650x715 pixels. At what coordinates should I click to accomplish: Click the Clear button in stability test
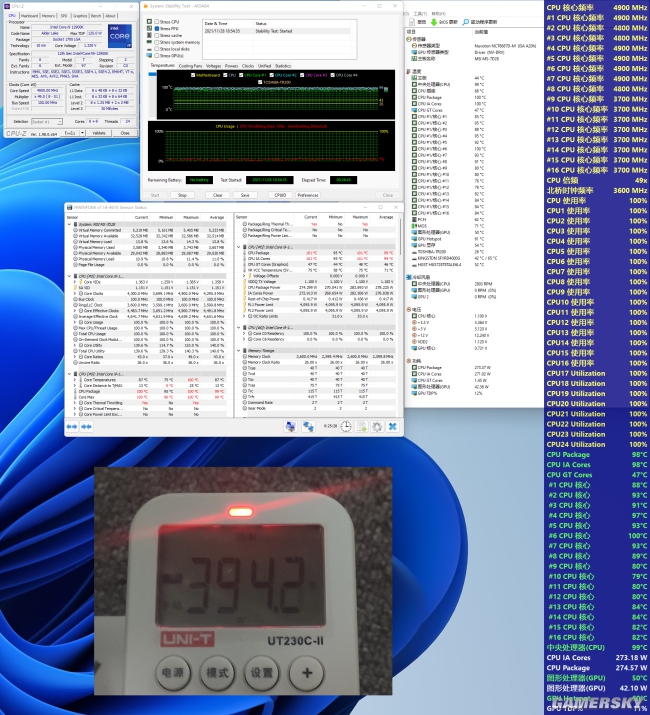point(218,195)
